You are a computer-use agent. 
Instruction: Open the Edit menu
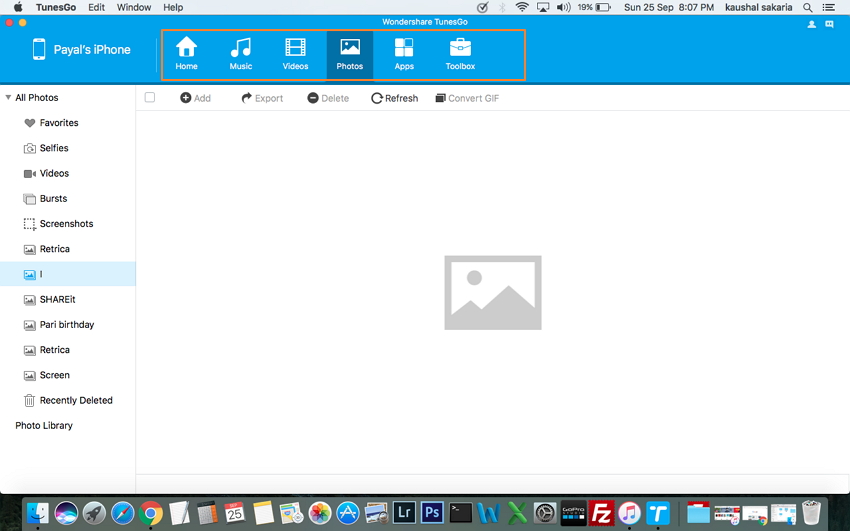coord(96,7)
